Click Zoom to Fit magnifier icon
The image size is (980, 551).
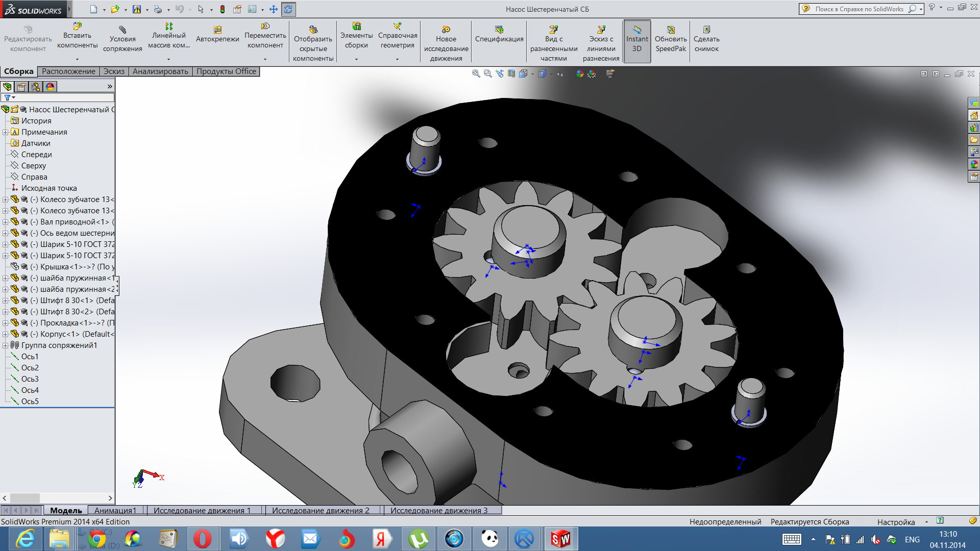coord(476,73)
